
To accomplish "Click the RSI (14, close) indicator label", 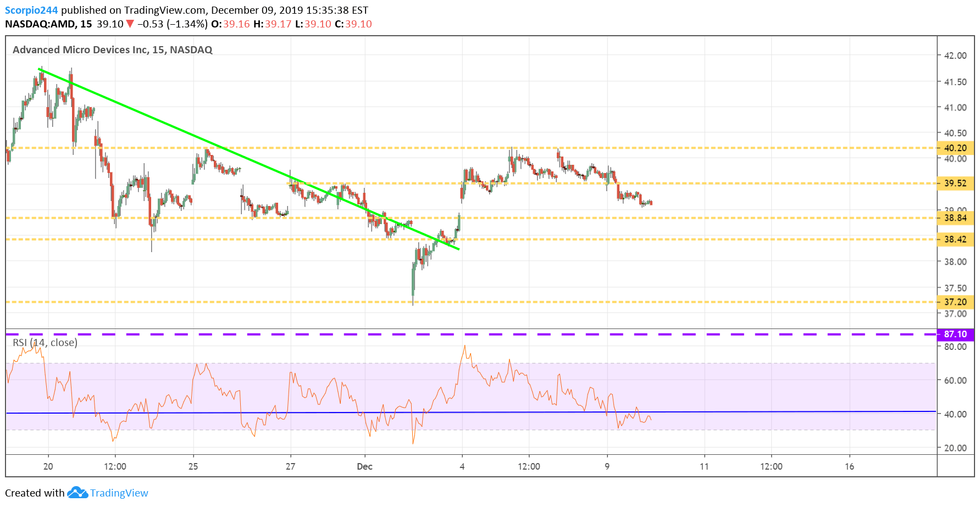I will tap(45, 343).
